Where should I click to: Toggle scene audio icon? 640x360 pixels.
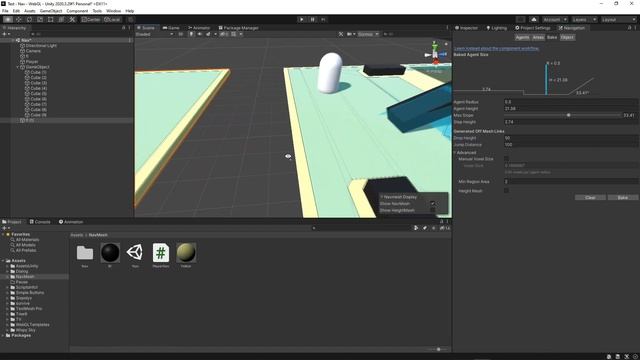(200, 34)
